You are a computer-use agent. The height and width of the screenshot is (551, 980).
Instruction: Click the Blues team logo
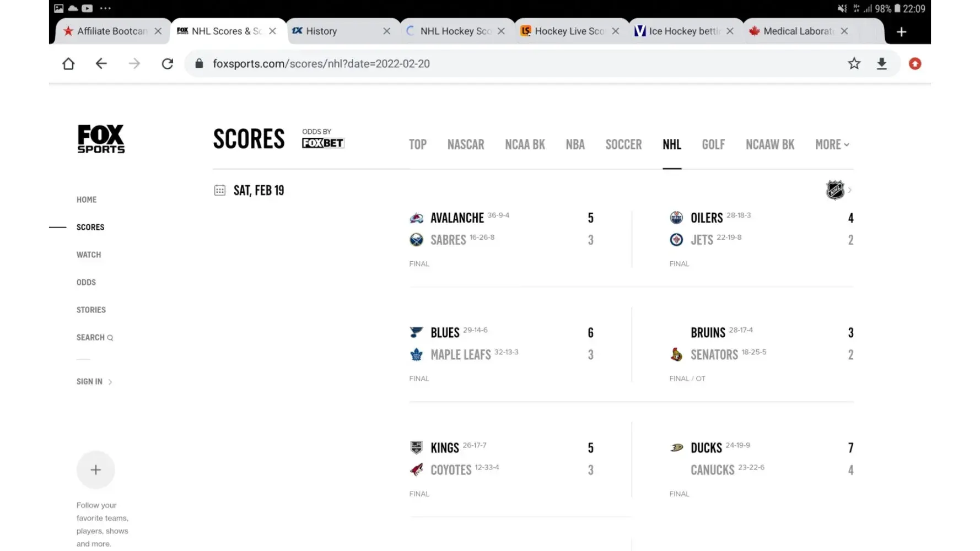pyautogui.click(x=416, y=332)
